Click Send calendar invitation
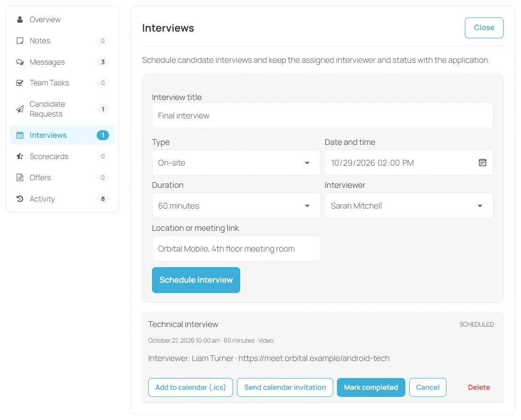This screenshot has width=521, height=420. [285, 387]
